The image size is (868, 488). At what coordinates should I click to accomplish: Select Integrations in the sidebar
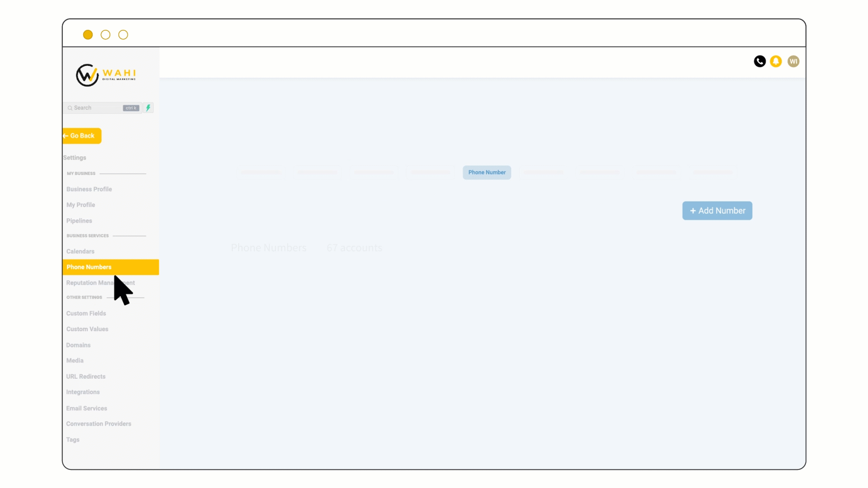(x=83, y=392)
